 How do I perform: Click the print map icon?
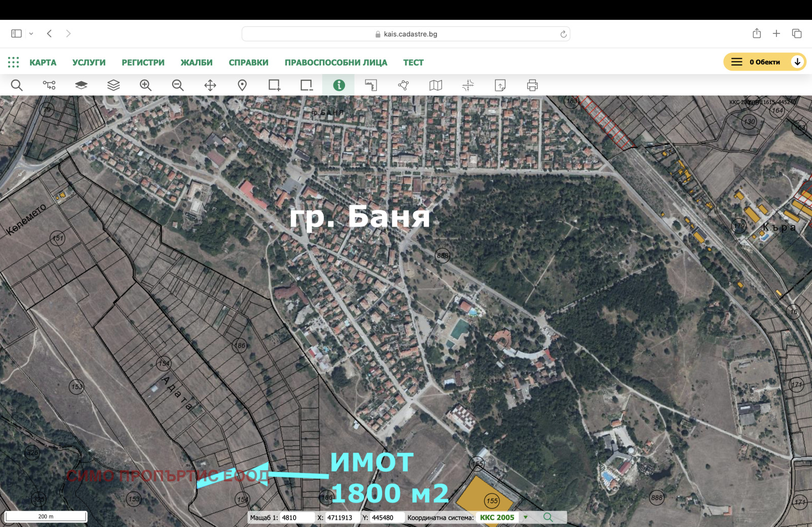click(532, 85)
